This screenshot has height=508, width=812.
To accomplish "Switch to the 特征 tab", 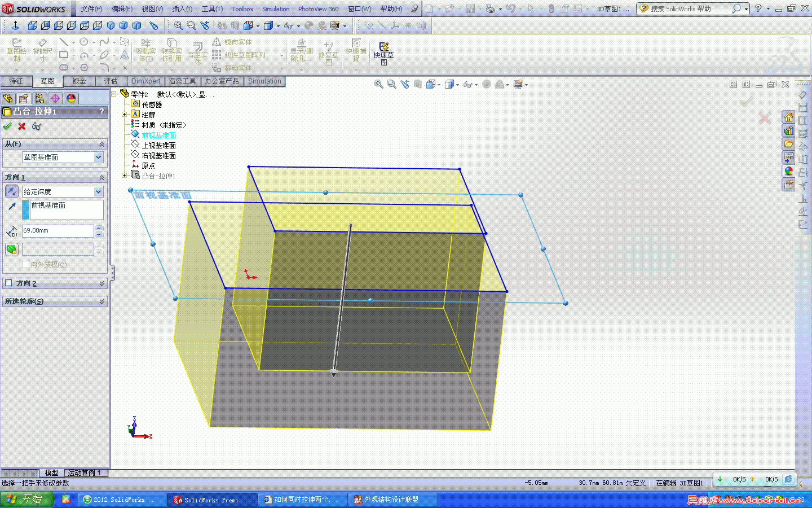I will tap(16, 81).
